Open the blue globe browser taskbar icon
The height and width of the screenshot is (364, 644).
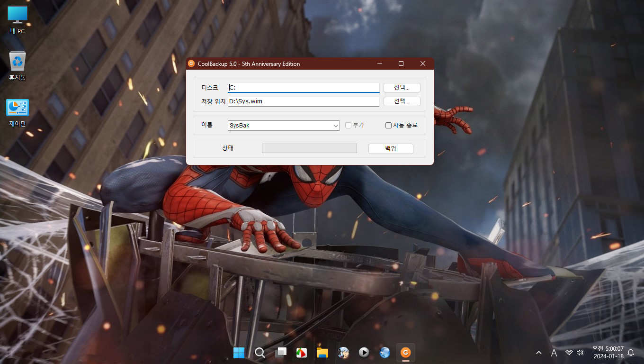[x=385, y=353]
